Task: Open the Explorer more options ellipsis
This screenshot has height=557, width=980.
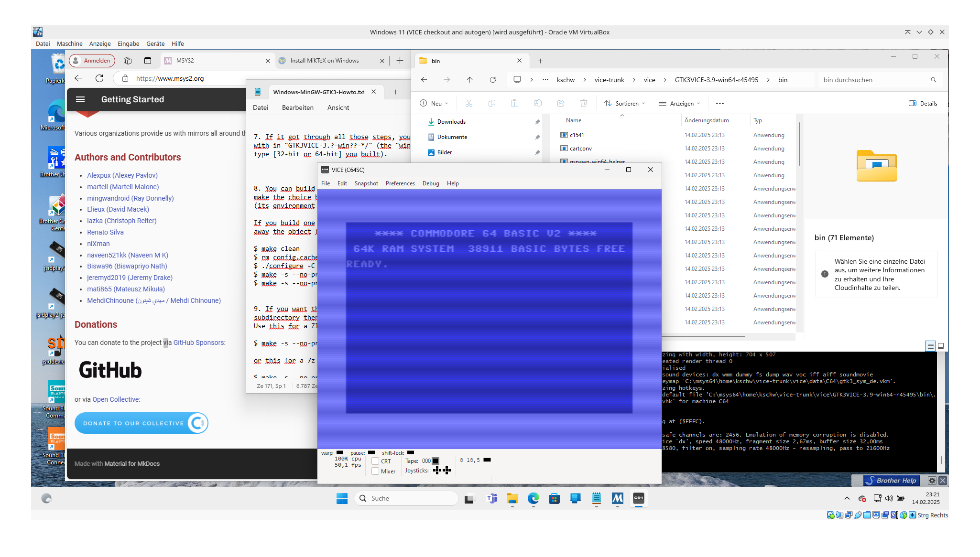Action: (x=720, y=103)
